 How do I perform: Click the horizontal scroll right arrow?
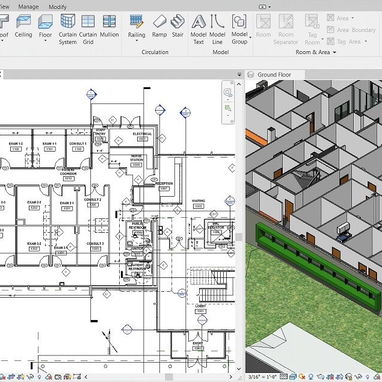[231, 377]
